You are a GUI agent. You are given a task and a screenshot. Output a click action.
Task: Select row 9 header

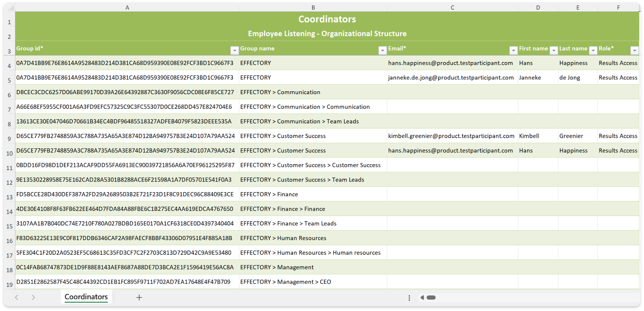[x=9, y=136]
